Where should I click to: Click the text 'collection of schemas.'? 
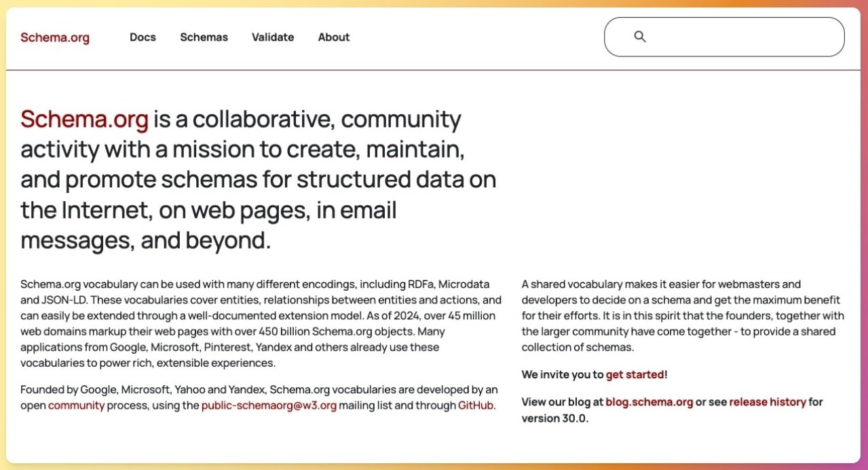[578, 347]
